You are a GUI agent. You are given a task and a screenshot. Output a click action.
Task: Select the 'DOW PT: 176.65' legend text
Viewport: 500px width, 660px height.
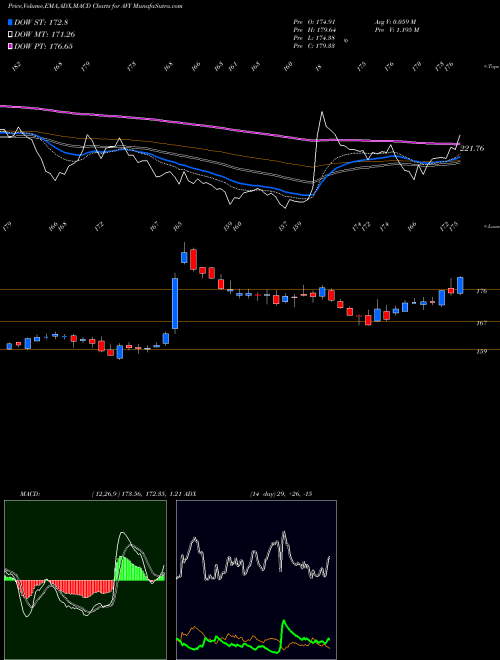pyautogui.click(x=43, y=46)
